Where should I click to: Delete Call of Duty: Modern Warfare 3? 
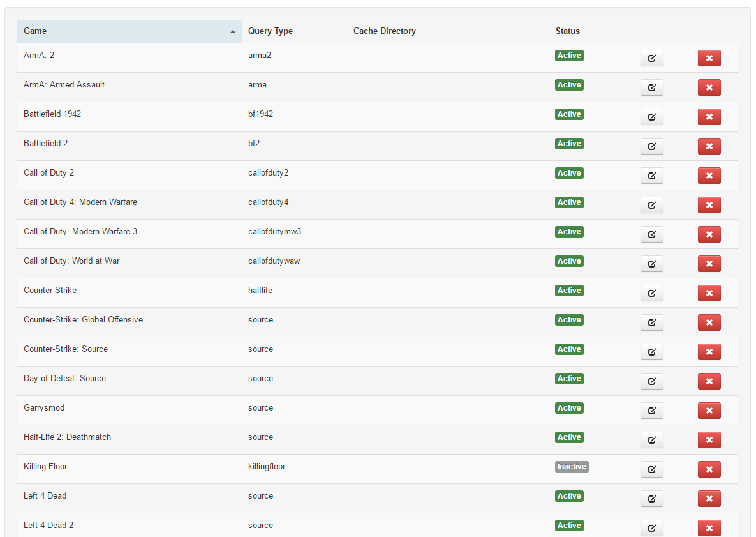709,234
